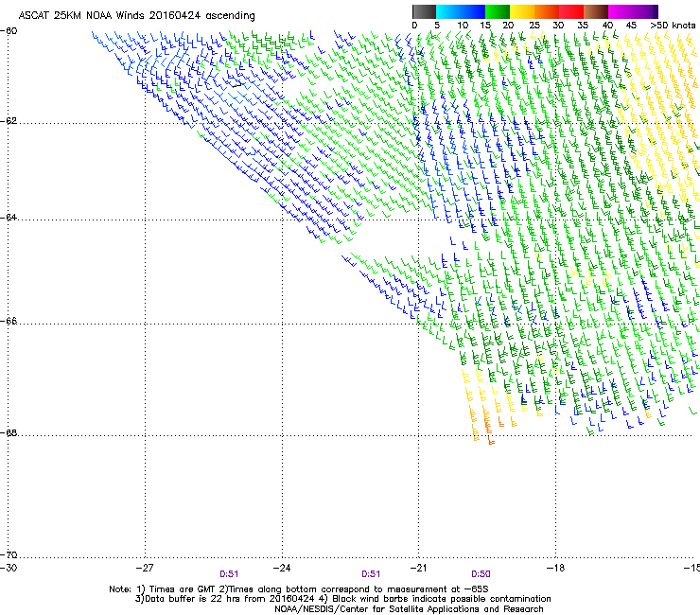Click the latitude label '-62'
Screen dimensions: 700x615
click(9, 121)
